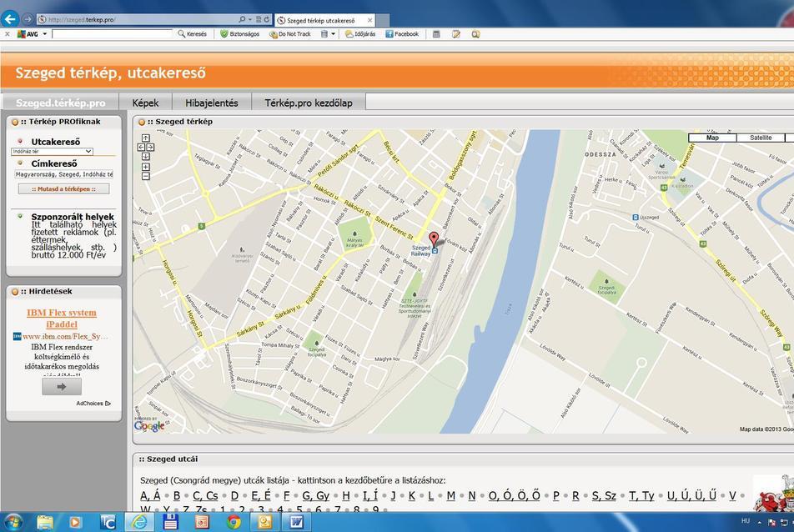
Task: Expand the address bar search dropdown arrow
Action: point(250,19)
